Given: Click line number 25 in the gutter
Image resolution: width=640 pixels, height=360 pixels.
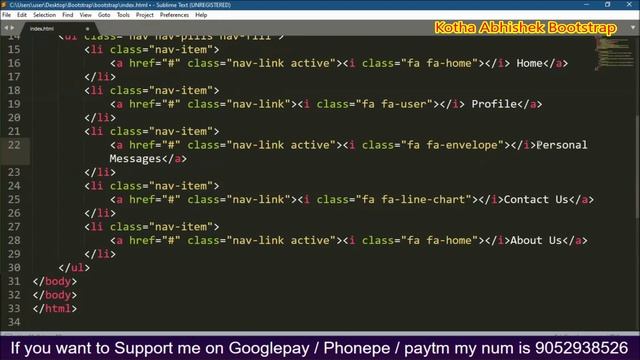Looking at the screenshot, I should click(14, 200).
